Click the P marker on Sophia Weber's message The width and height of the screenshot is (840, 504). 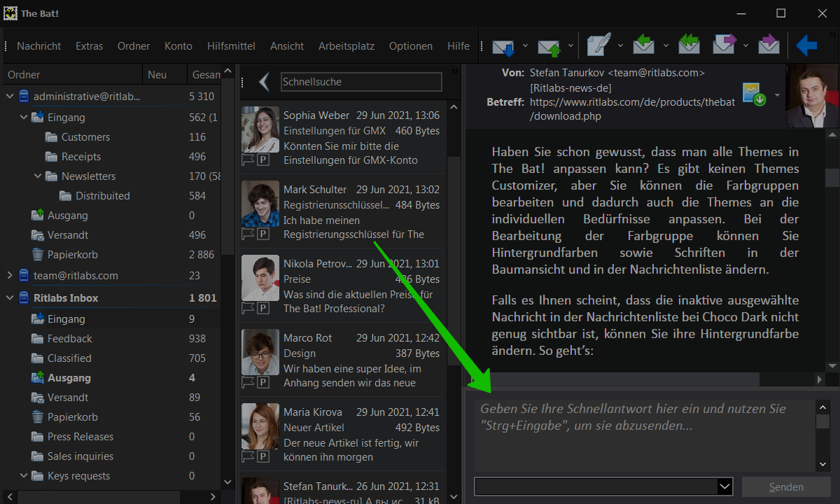263,160
